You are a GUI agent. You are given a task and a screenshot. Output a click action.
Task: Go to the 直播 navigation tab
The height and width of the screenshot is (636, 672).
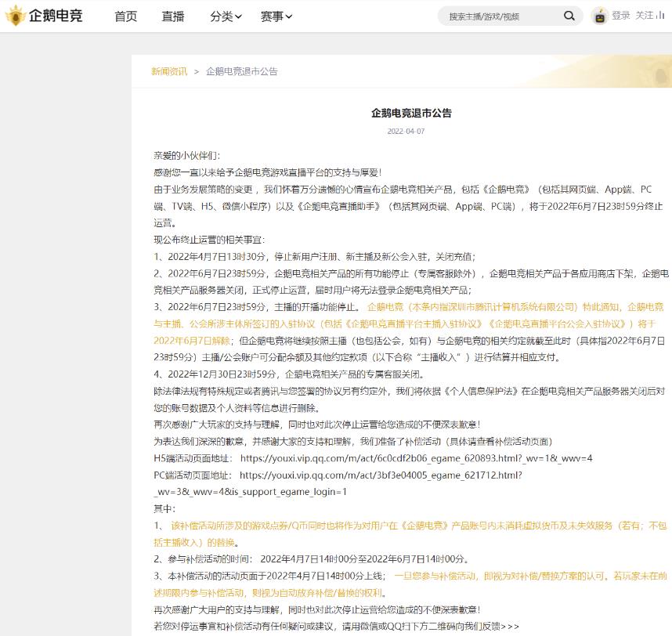173,16
